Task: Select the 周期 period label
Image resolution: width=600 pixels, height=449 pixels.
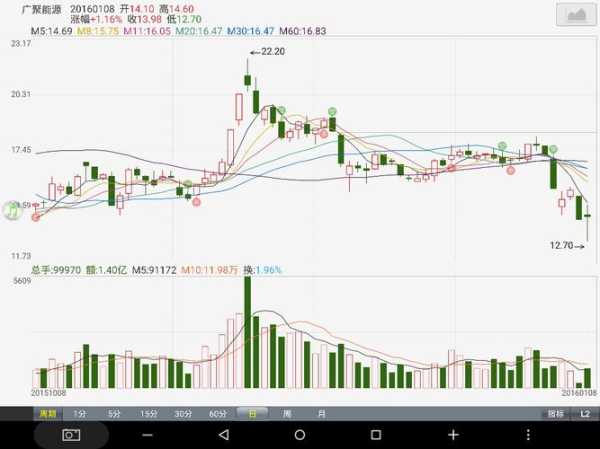Action: (48, 414)
